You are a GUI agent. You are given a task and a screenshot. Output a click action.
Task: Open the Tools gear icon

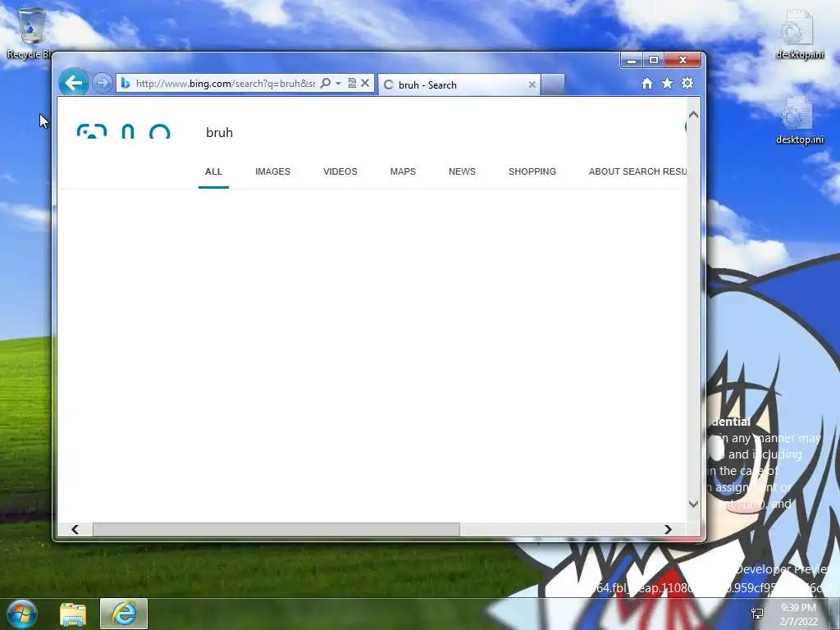(687, 83)
